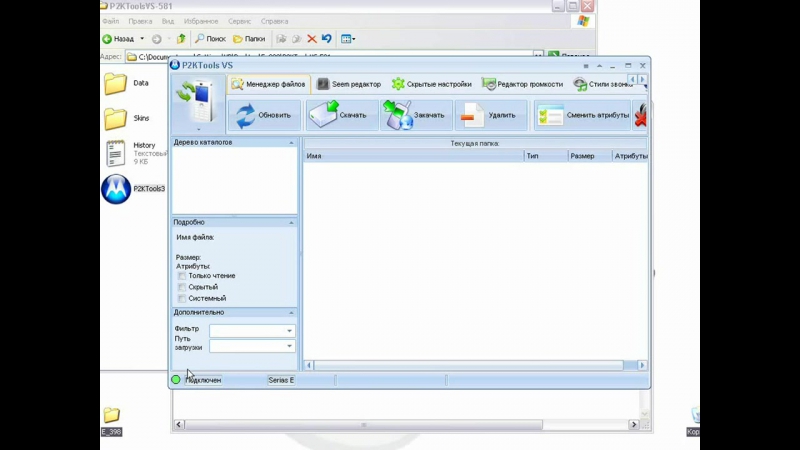Switch to the Seem редактор tab
The height and width of the screenshot is (450, 800).
coord(349,84)
